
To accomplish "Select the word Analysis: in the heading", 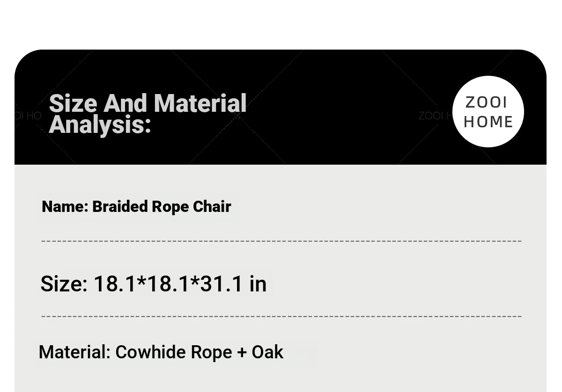I will pos(100,124).
